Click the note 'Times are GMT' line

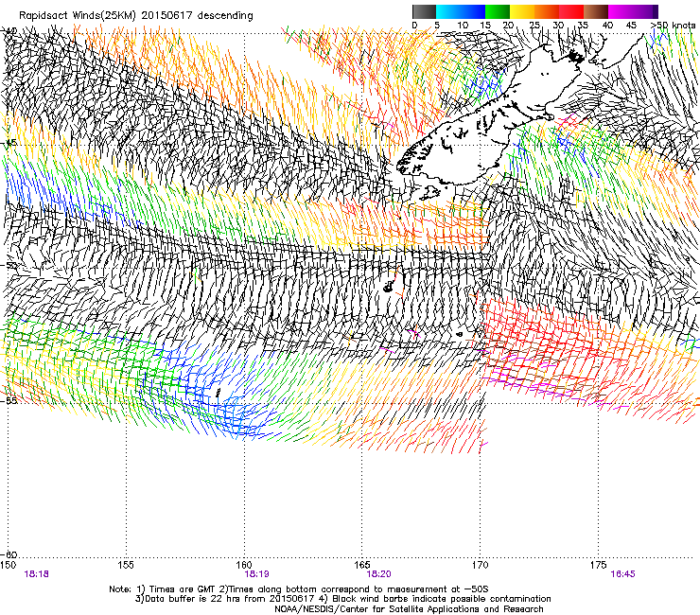[298, 589]
